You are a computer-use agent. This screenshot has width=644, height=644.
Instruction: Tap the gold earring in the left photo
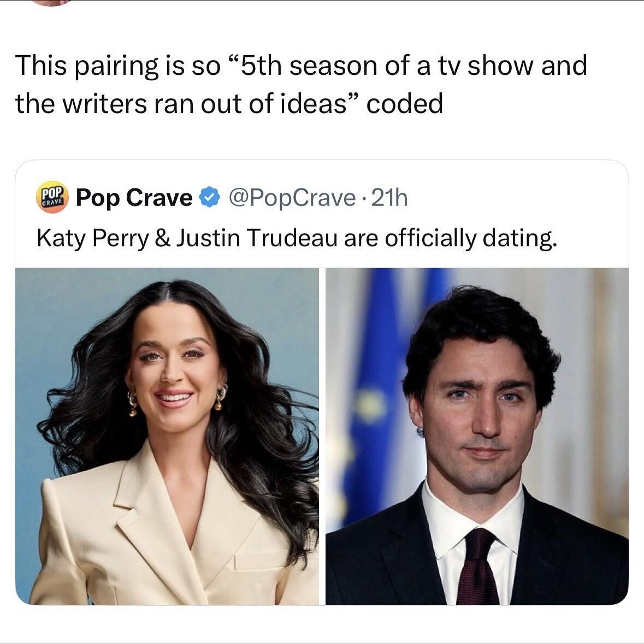pyautogui.click(x=221, y=397)
